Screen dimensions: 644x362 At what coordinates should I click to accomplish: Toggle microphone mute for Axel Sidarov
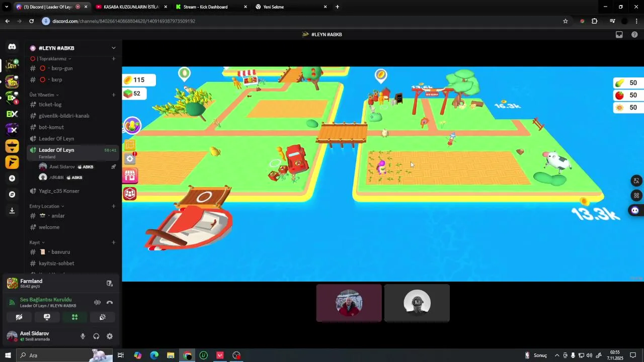(83, 336)
